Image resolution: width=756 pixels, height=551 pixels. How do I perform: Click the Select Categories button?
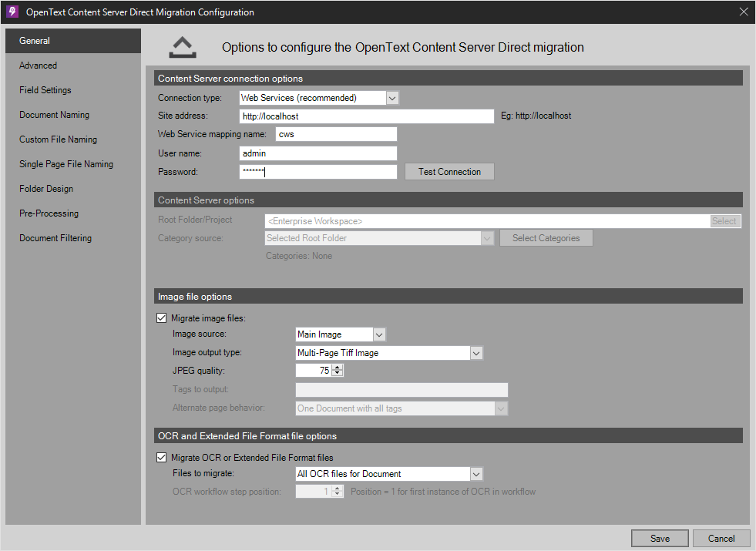(x=546, y=238)
